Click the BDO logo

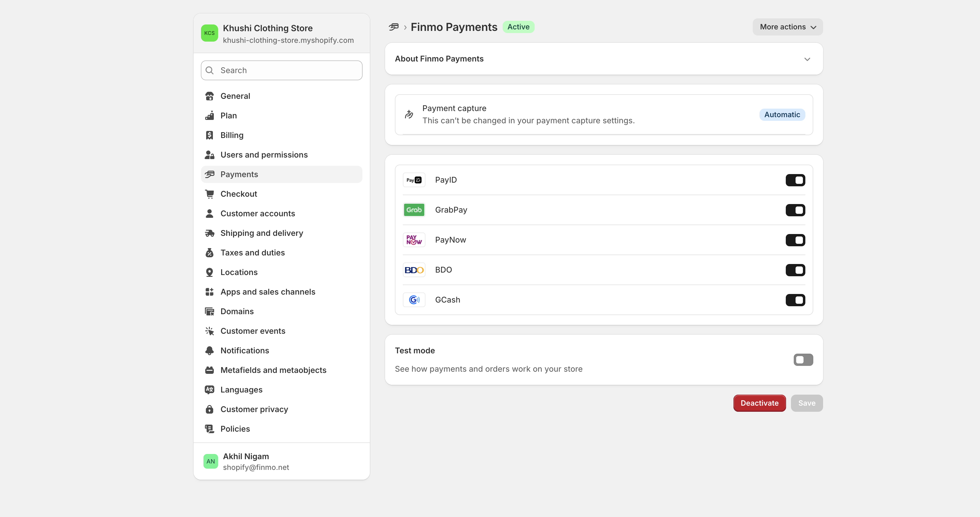(x=414, y=270)
